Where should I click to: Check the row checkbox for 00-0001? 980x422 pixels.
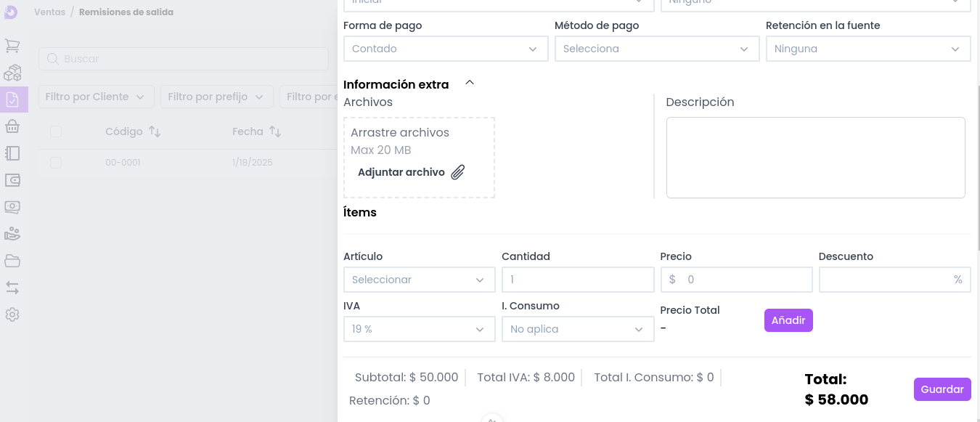click(x=56, y=163)
